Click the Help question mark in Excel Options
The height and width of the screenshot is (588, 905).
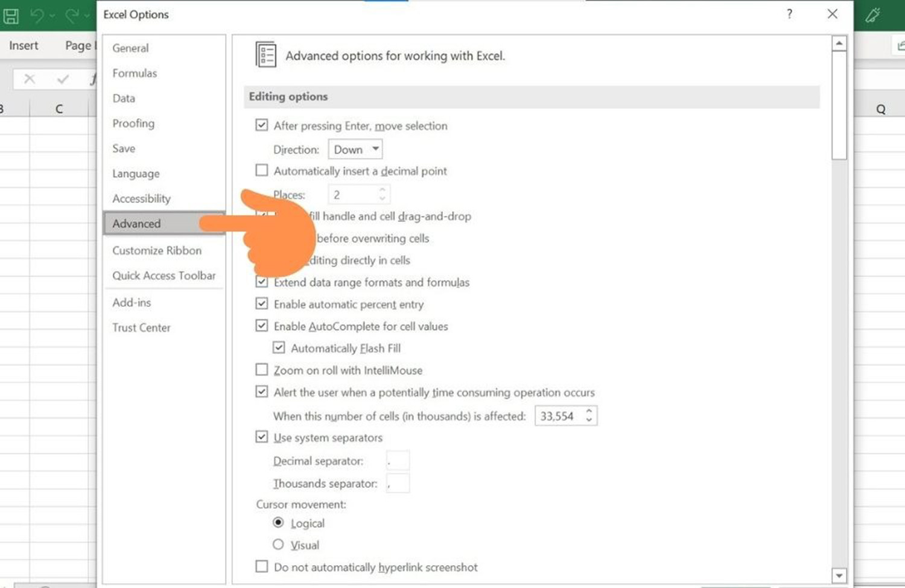coord(789,14)
